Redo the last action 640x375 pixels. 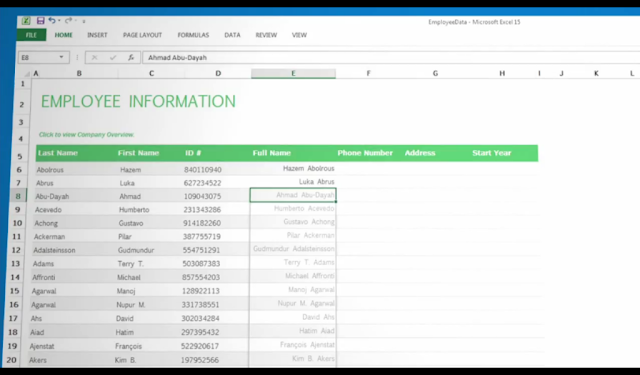[x=68, y=20]
